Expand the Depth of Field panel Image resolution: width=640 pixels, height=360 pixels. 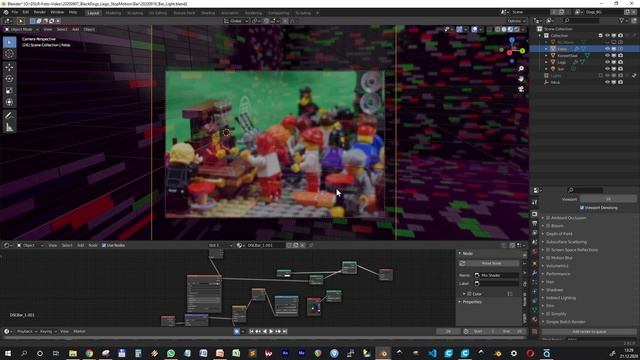(559, 234)
